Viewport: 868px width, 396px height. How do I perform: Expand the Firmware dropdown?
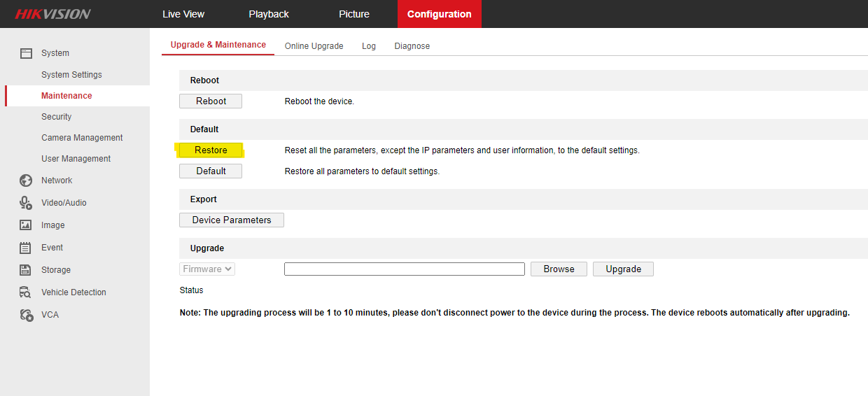[207, 269]
